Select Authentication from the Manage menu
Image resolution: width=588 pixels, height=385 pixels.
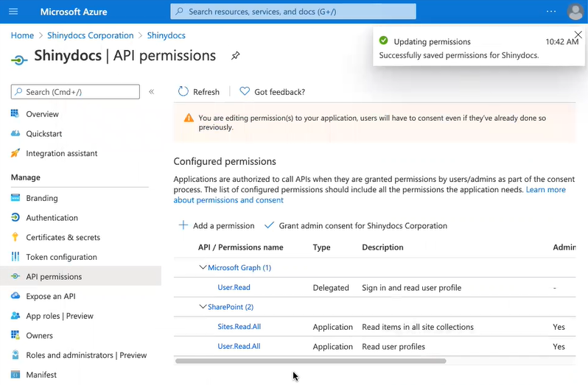(52, 218)
